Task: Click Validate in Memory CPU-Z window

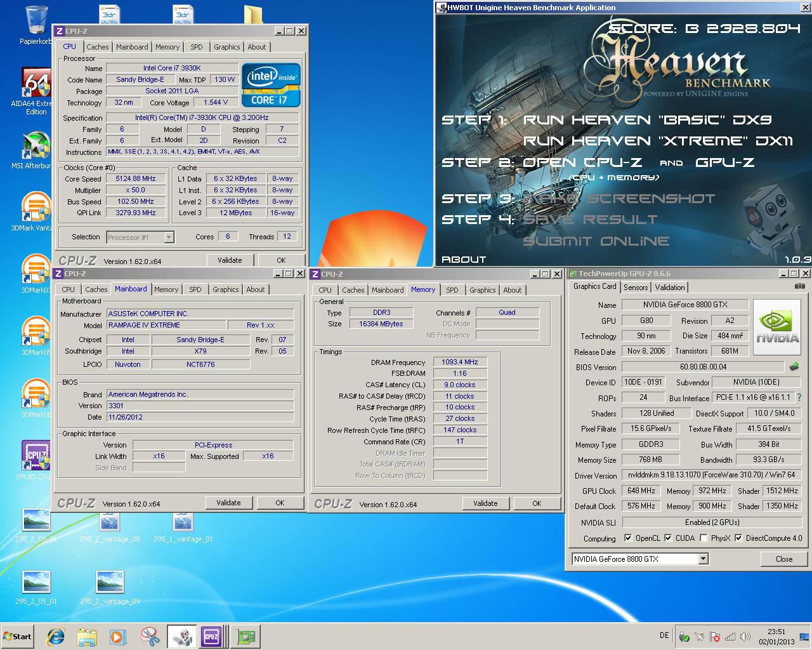Action: click(485, 503)
